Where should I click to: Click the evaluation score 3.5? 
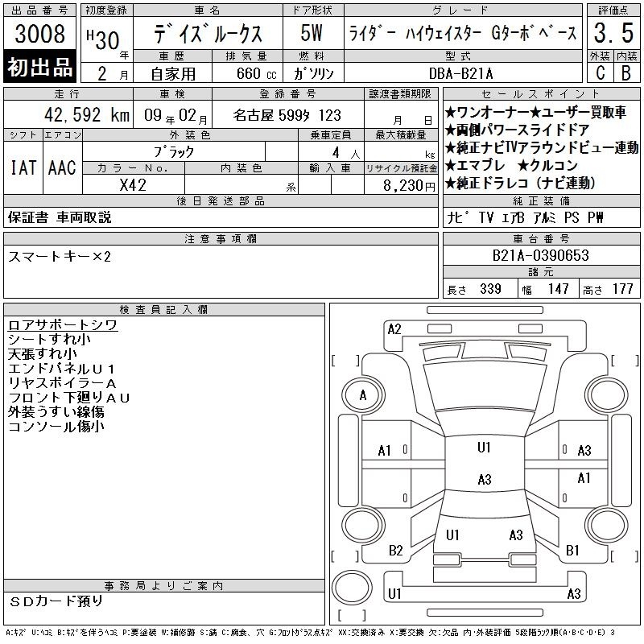613,33
